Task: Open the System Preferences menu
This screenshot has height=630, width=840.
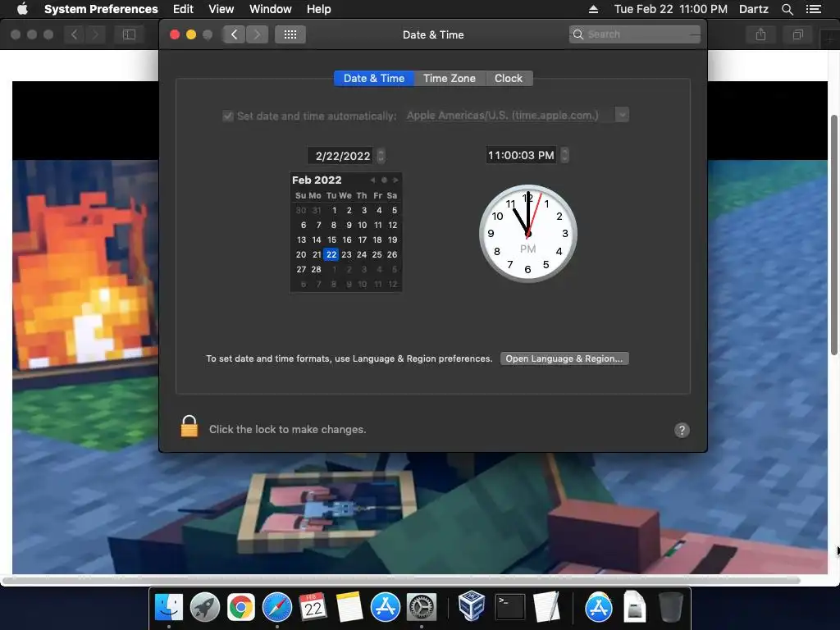Action: [x=101, y=9]
